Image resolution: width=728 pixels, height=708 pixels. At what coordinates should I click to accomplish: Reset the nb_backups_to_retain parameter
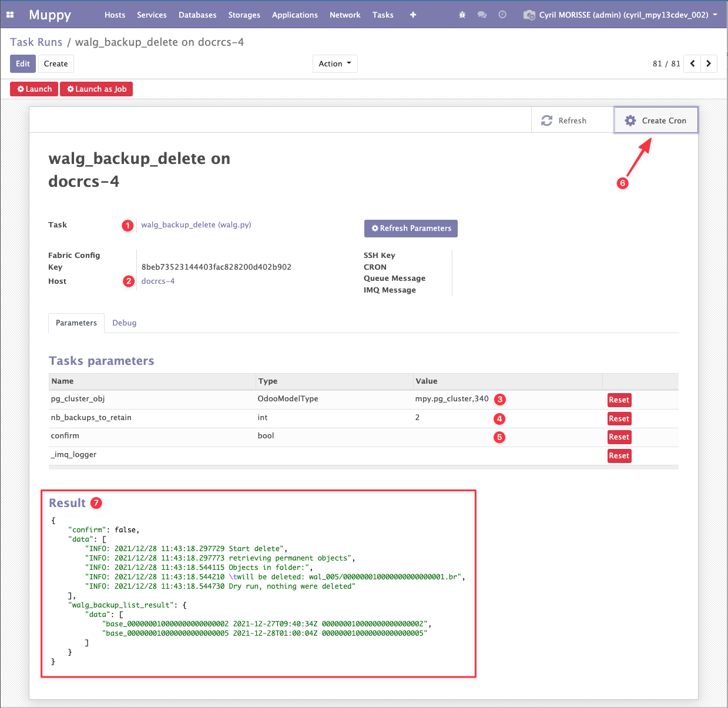tap(619, 418)
